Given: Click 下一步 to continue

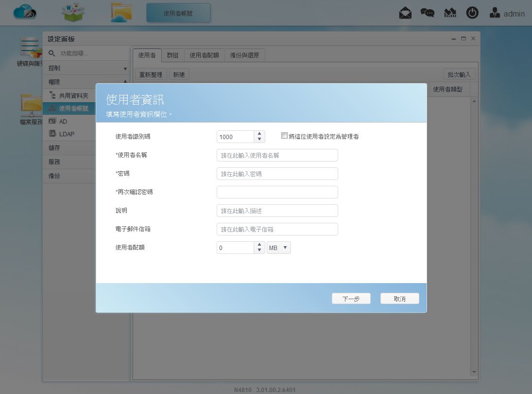Looking at the screenshot, I should pos(351,299).
